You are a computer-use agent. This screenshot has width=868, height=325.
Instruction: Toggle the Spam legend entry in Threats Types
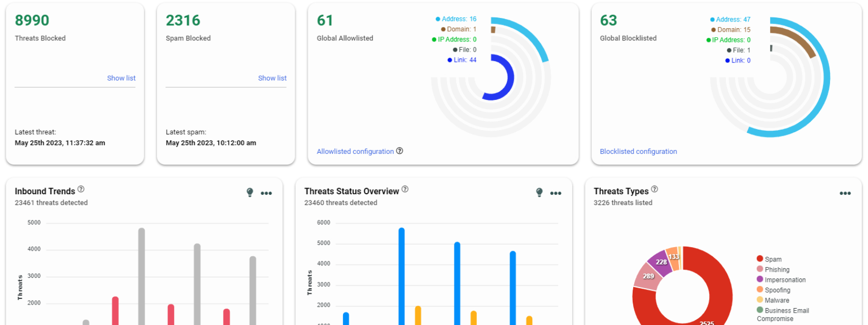[x=769, y=259]
